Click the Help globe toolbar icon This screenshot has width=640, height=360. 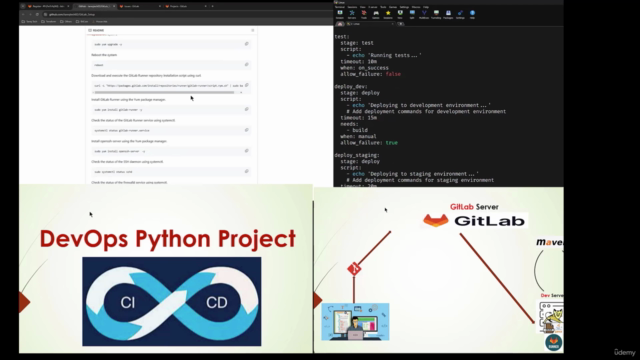coord(472,14)
